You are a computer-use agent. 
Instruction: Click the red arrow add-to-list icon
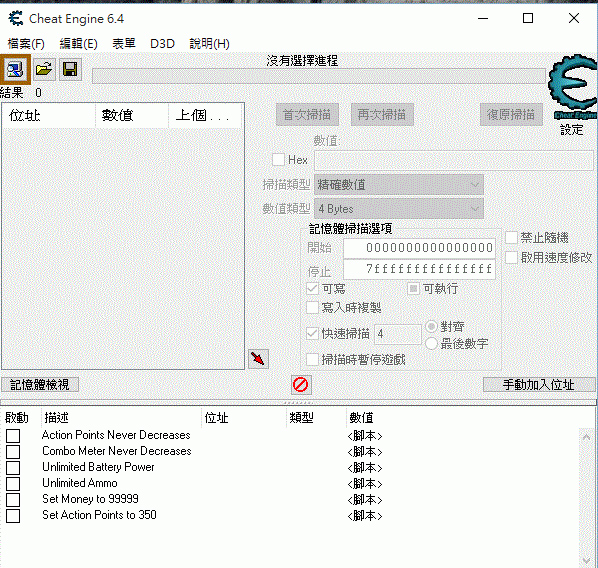pos(258,359)
